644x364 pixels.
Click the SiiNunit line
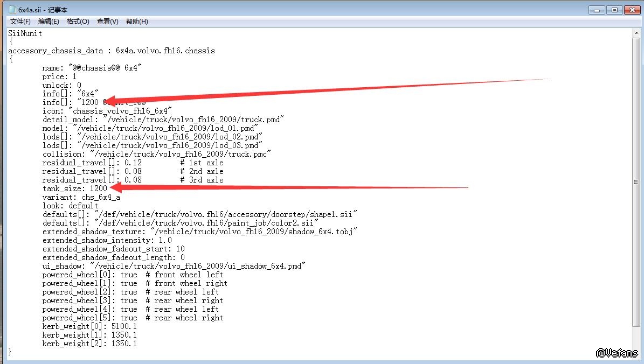[25, 33]
